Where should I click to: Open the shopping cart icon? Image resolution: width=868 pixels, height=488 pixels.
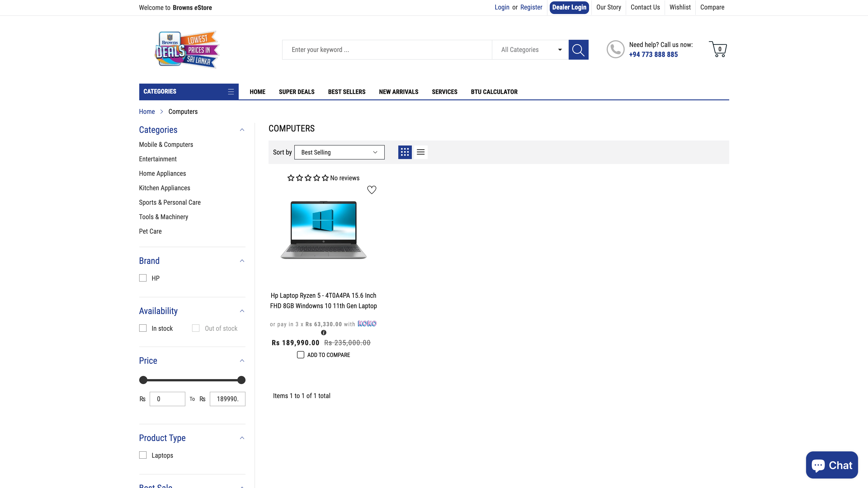[x=718, y=49]
